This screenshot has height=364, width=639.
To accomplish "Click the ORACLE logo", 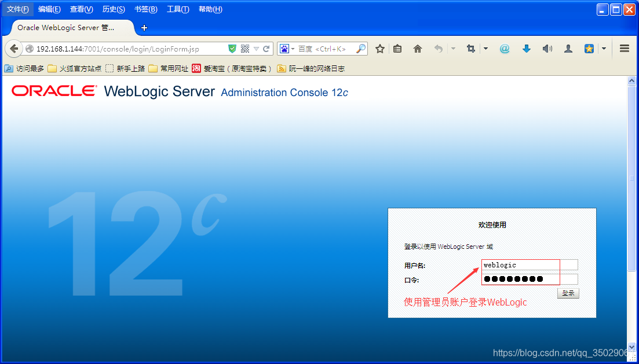I will (x=54, y=91).
